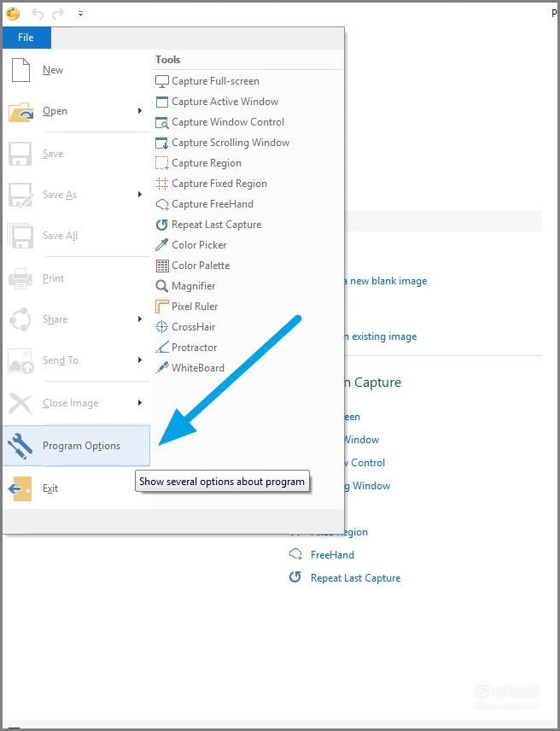Click Repeat Last Capture link on start page
The image size is (560, 731).
pyautogui.click(x=355, y=578)
